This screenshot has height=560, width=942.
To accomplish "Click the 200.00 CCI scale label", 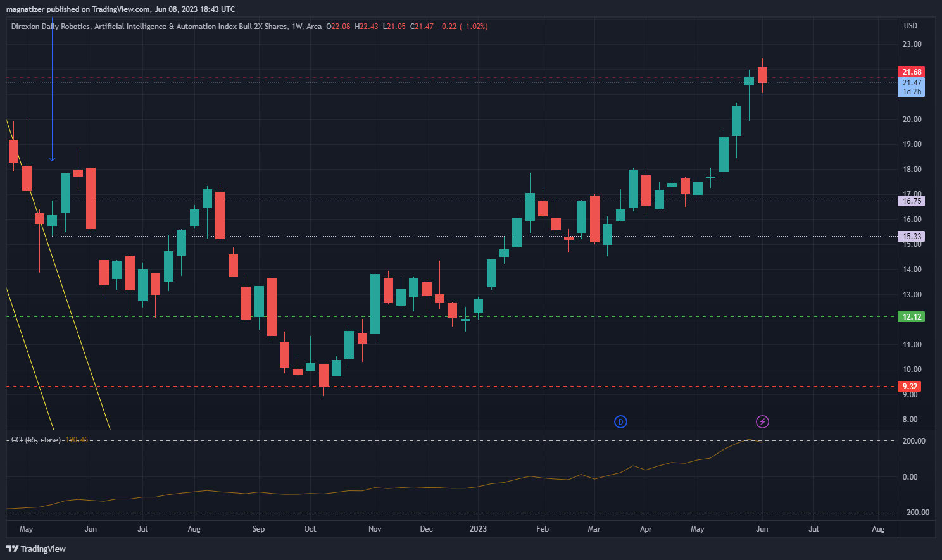I will [914, 441].
